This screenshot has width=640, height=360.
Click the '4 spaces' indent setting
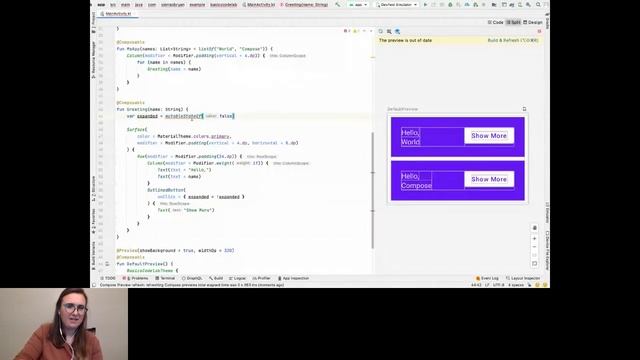[x=516, y=285]
